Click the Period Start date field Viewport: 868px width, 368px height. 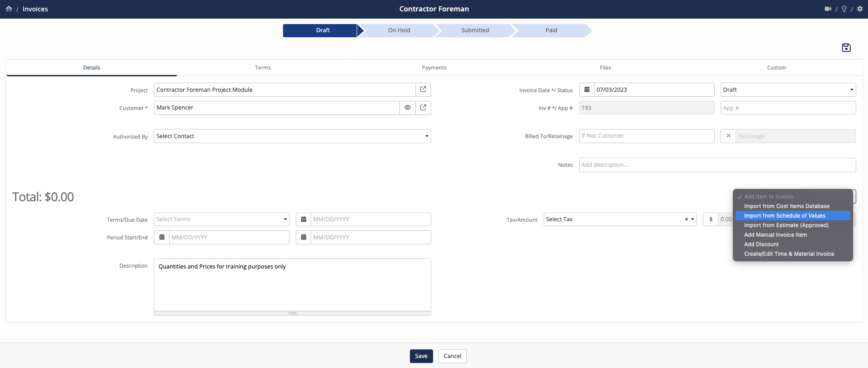pos(229,237)
